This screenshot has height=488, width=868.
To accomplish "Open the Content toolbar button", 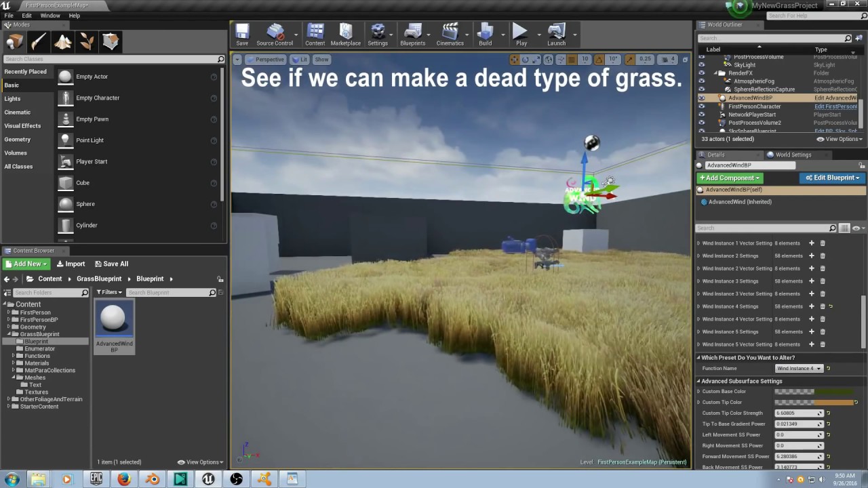I will 315,35.
